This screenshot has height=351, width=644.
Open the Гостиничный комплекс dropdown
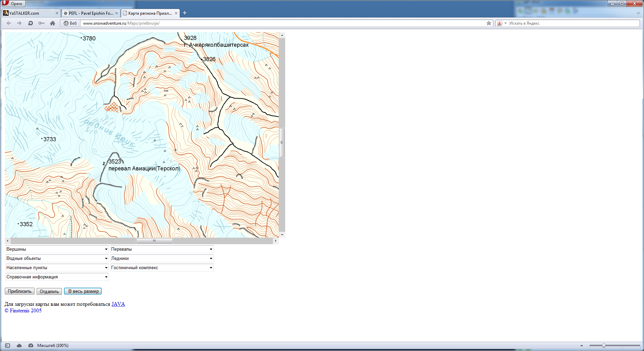[x=162, y=268]
